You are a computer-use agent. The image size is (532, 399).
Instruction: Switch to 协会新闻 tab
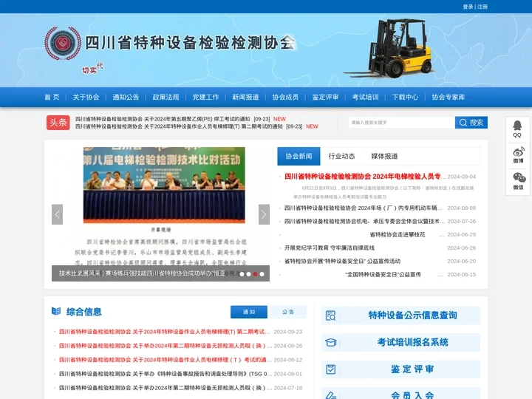click(299, 156)
